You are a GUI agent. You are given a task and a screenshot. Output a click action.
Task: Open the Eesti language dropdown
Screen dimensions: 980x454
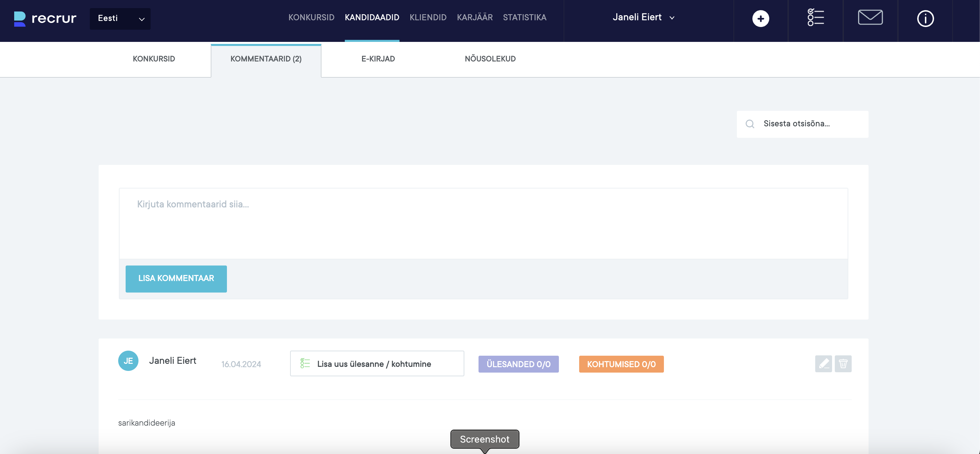point(120,19)
